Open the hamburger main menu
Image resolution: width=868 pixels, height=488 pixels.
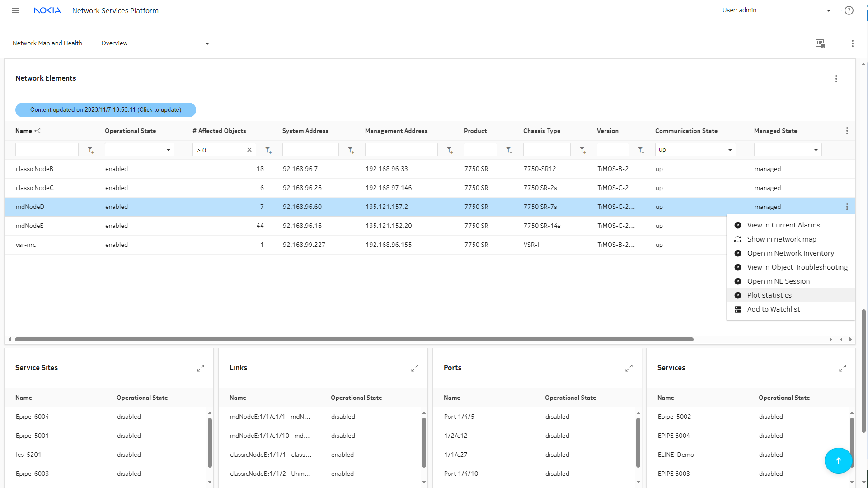coord(16,10)
